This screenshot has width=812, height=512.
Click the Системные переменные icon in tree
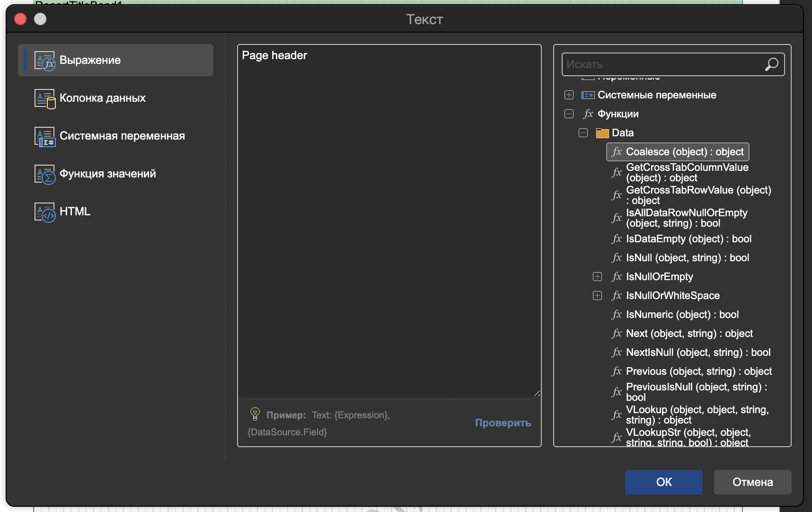[588, 95]
